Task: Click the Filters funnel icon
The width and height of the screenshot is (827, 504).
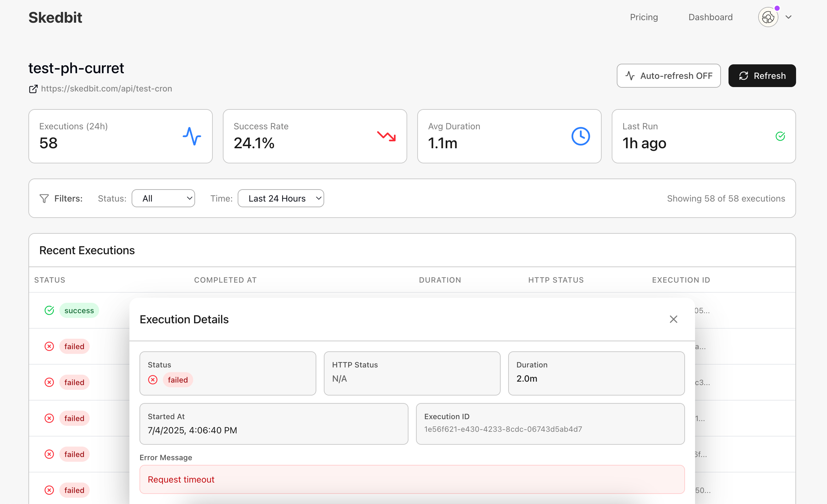Action: pyautogui.click(x=44, y=198)
